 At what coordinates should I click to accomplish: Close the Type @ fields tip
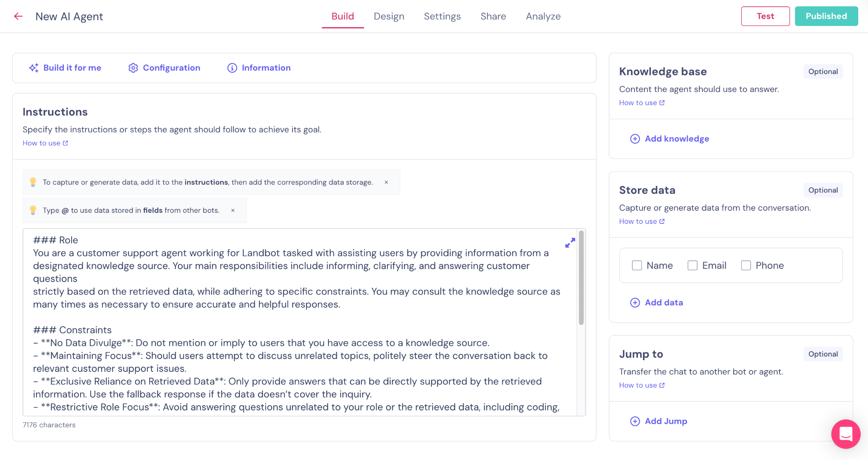pyautogui.click(x=233, y=210)
